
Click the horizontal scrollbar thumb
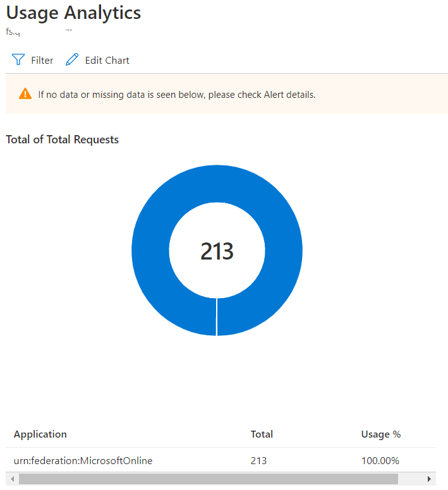(209, 479)
